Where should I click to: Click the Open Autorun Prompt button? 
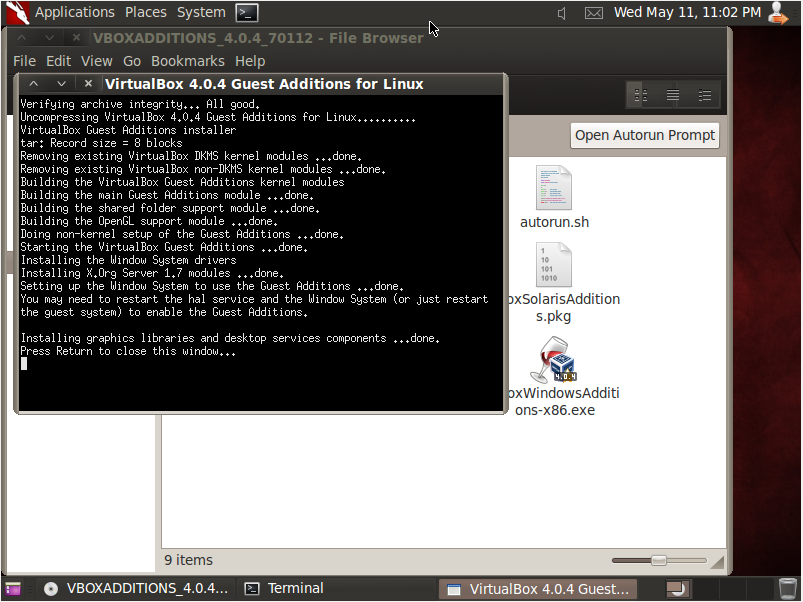pyautogui.click(x=645, y=136)
